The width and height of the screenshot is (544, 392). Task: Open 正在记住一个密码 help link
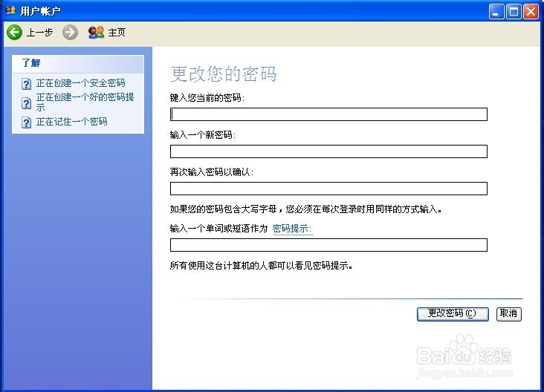click(x=72, y=122)
